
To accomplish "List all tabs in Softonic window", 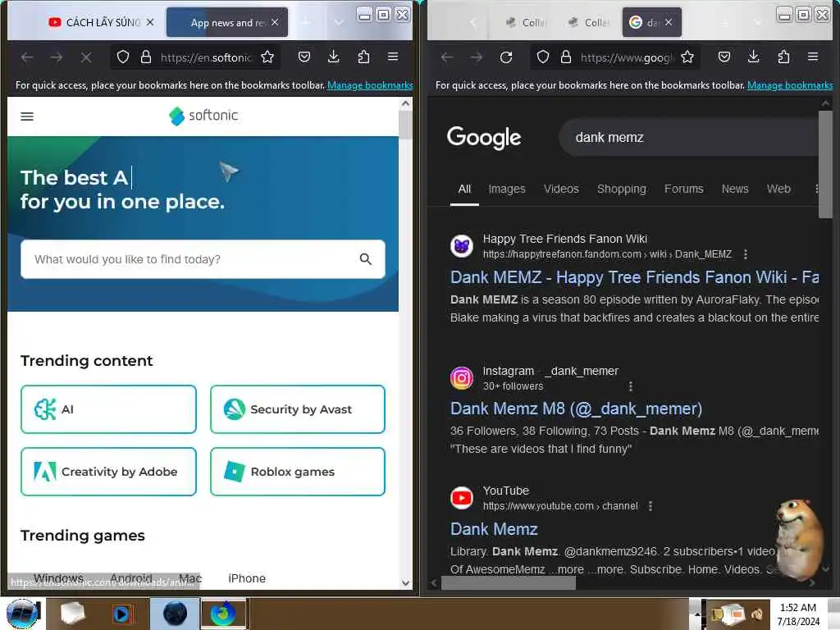I will tap(338, 22).
